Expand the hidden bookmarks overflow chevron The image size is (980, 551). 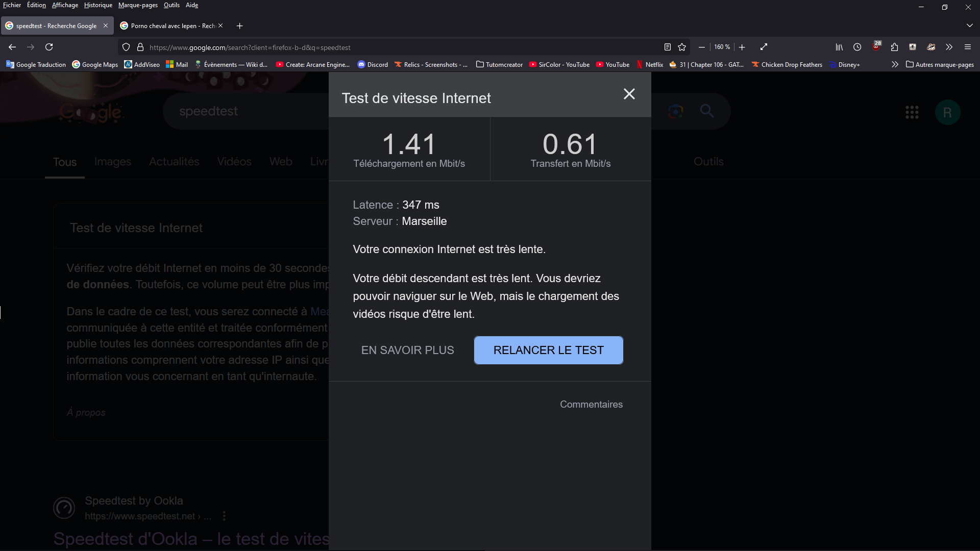(895, 64)
